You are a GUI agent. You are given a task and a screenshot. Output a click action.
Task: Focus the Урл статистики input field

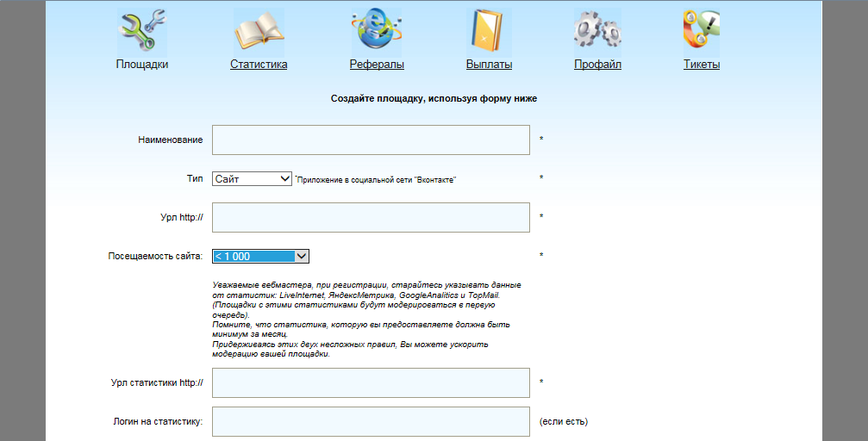(371, 382)
